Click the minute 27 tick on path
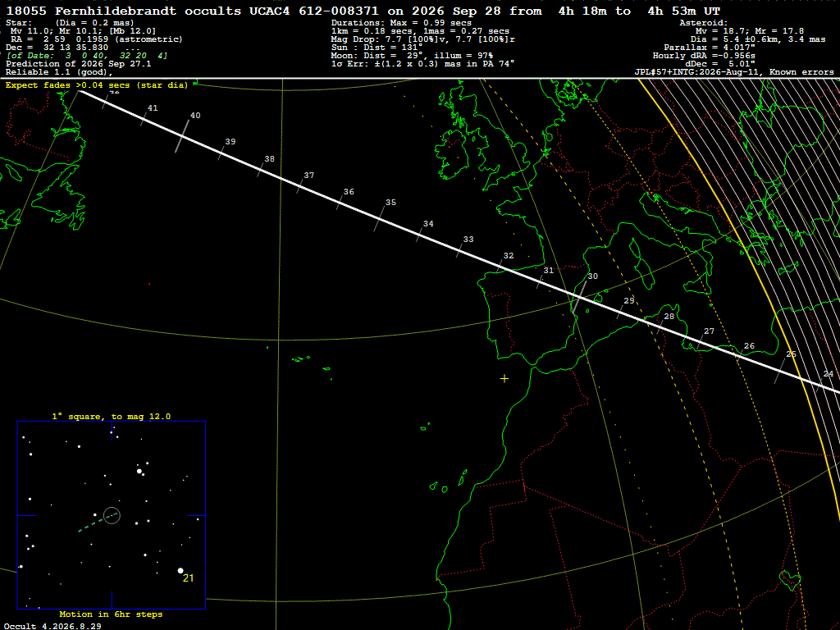This screenshot has height=630, width=840. coord(701,342)
